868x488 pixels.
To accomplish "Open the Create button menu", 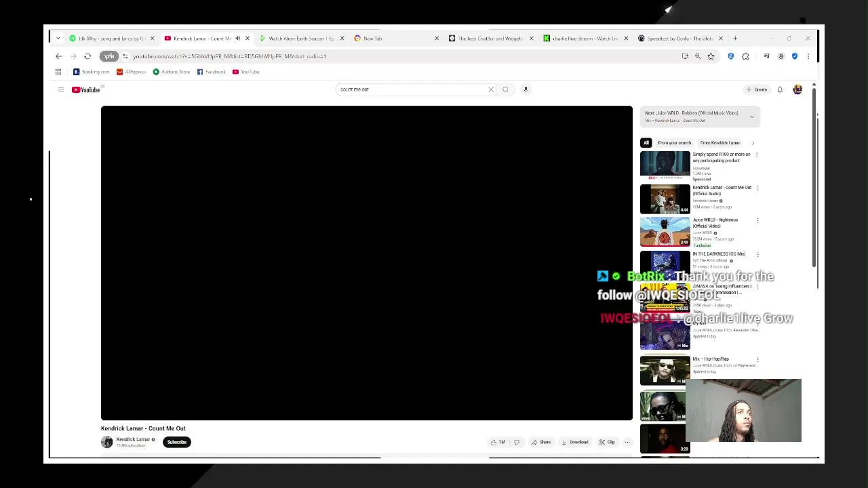I will tap(757, 89).
